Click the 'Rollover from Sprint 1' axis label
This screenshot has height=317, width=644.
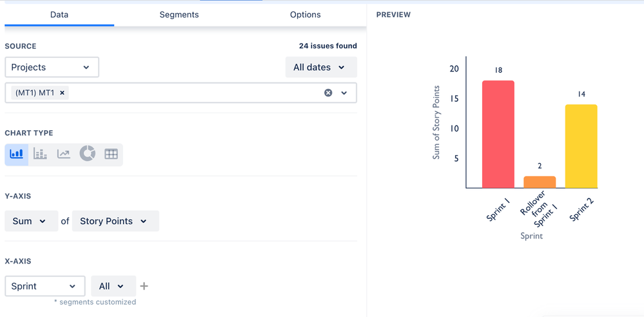pos(540,208)
